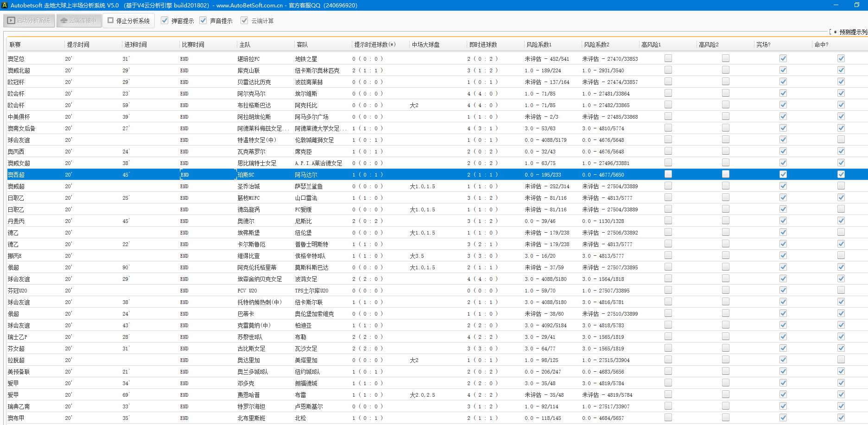The image size is (868, 425).
Task: Select the 阿克伦托格里蒂 match row
Action: coord(257,267)
